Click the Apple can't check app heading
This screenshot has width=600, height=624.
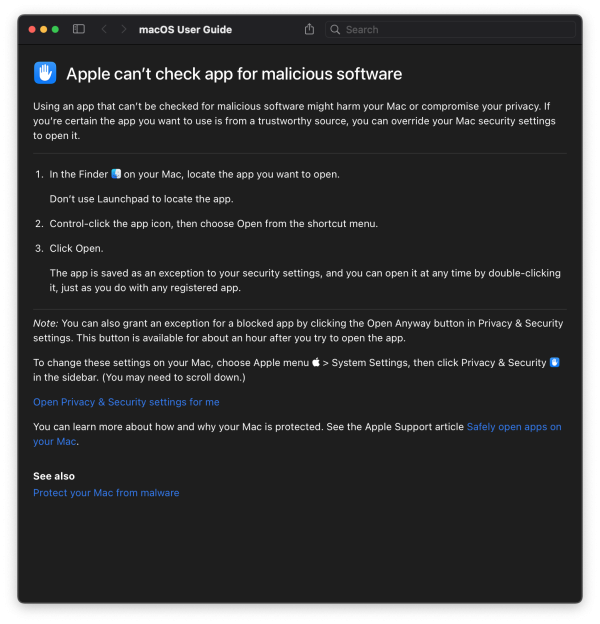click(x=234, y=74)
